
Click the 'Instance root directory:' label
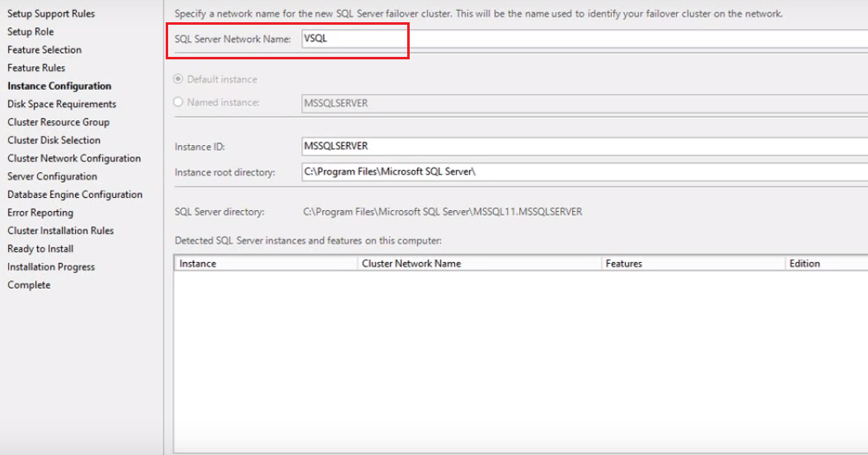pyautogui.click(x=225, y=172)
